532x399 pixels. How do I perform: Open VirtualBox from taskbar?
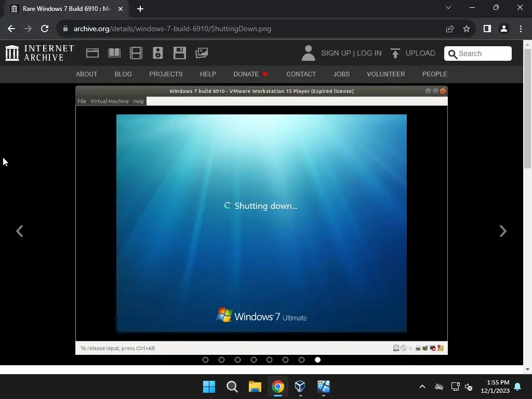[300, 387]
